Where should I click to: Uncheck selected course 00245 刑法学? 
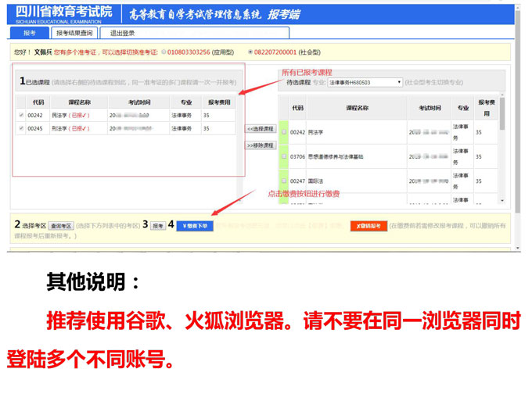(21, 129)
